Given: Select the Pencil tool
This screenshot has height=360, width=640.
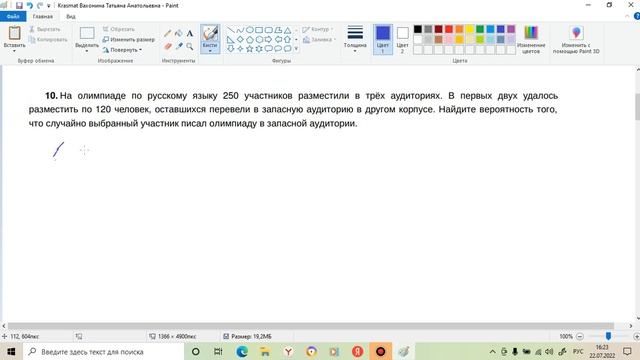Looking at the screenshot, I should (168, 33).
